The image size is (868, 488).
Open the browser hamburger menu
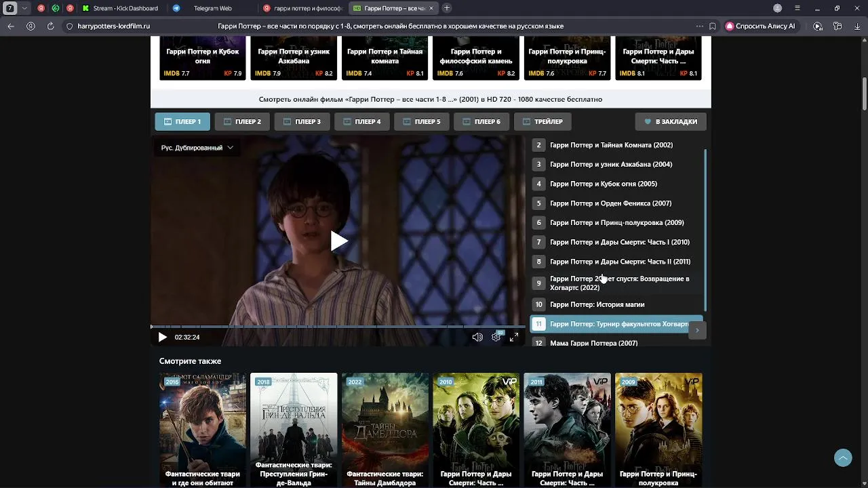click(797, 8)
